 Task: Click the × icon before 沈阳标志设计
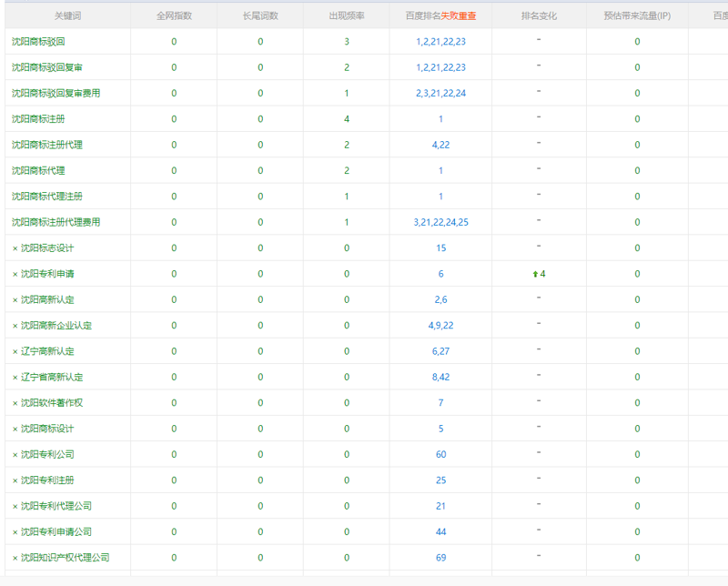15,248
